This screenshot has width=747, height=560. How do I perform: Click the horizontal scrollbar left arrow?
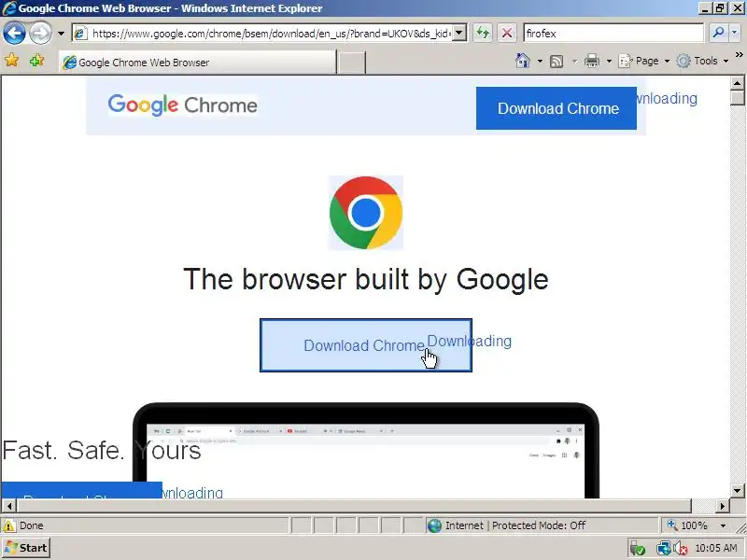8,505
